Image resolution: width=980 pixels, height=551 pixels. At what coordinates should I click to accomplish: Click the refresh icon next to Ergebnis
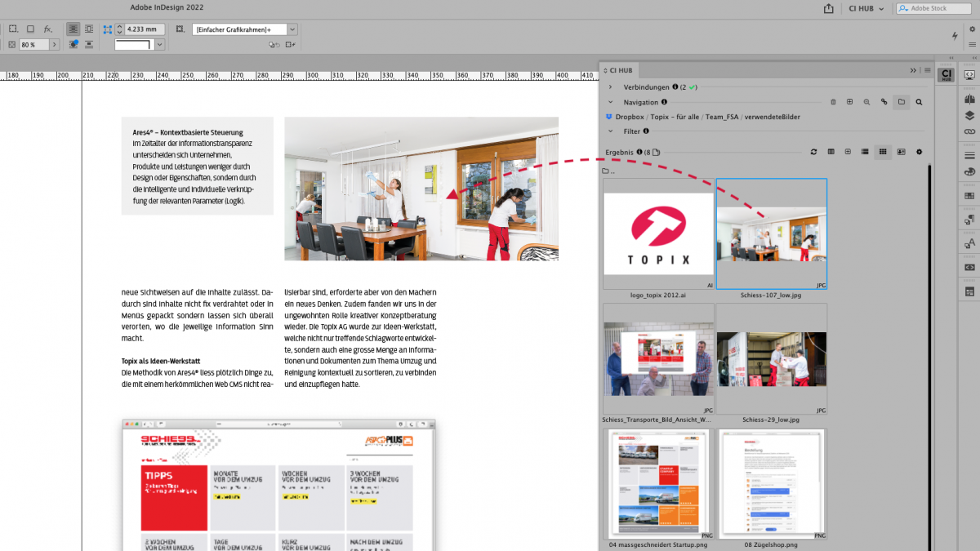click(x=813, y=152)
